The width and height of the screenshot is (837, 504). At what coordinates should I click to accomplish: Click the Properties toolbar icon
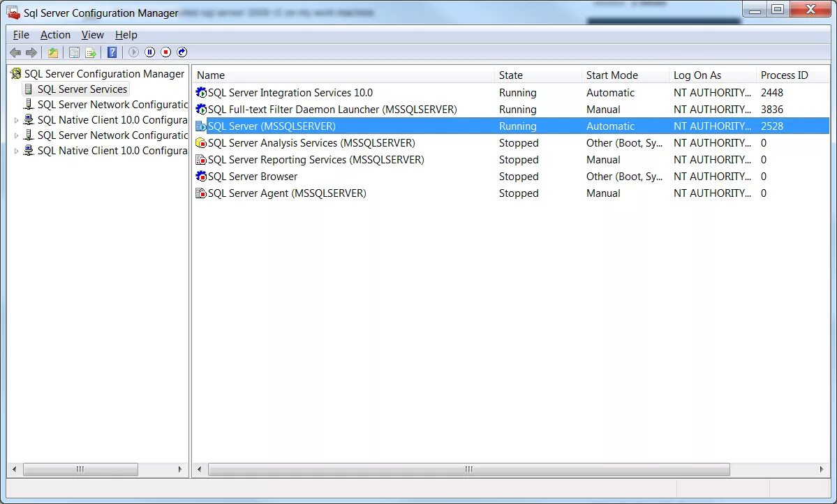point(74,52)
